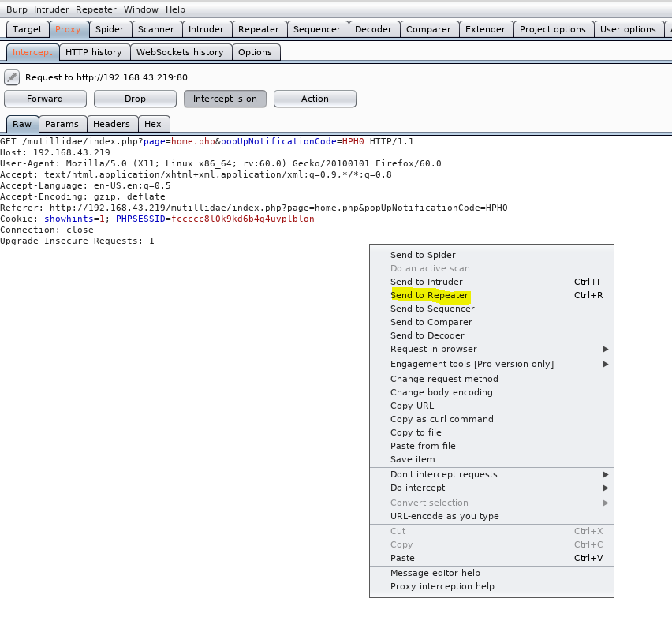Open the Action button options

[314, 99]
